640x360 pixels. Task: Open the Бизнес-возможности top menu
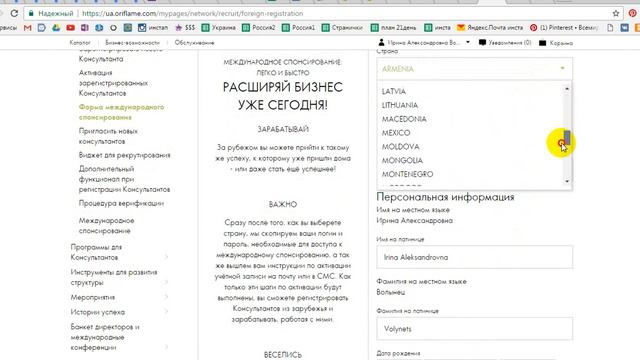point(132,42)
